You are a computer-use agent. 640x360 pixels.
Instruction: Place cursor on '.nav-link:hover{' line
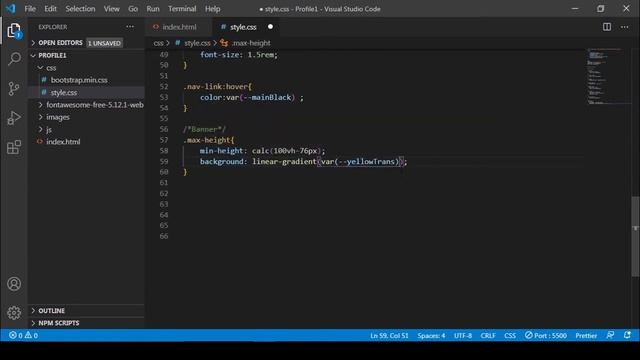pos(218,87)
